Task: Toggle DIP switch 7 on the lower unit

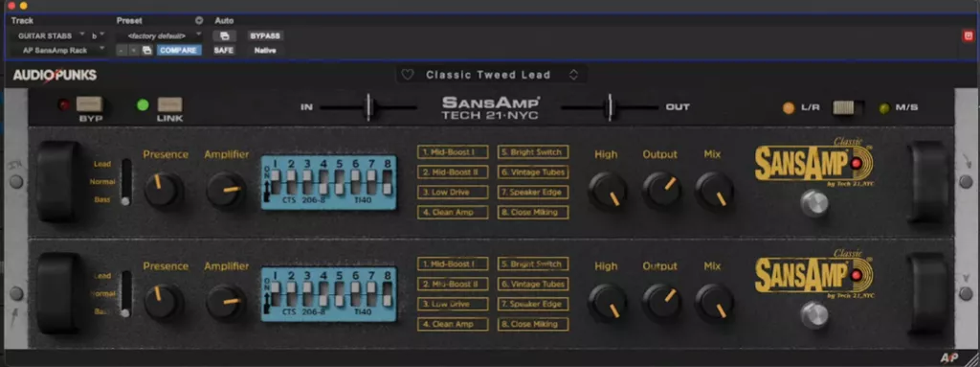Action: point(371,294)
